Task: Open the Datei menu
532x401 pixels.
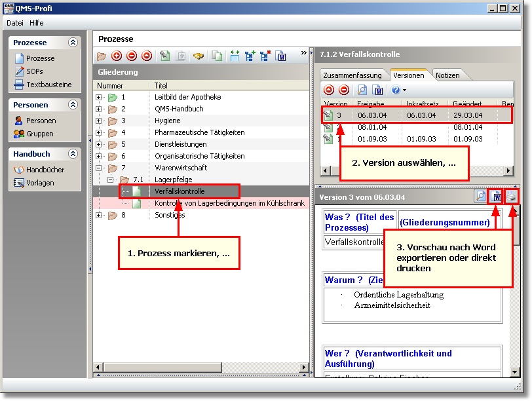Action: (15, 23)
